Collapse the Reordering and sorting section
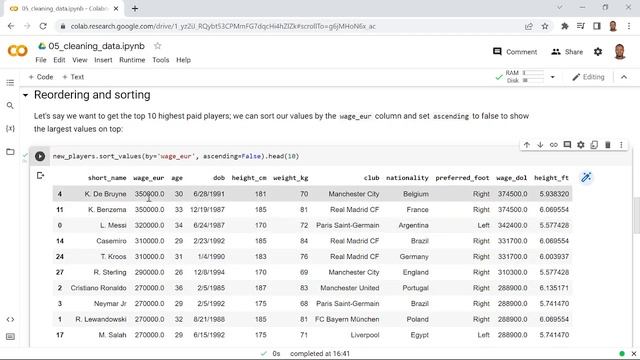 click(25, 95)
